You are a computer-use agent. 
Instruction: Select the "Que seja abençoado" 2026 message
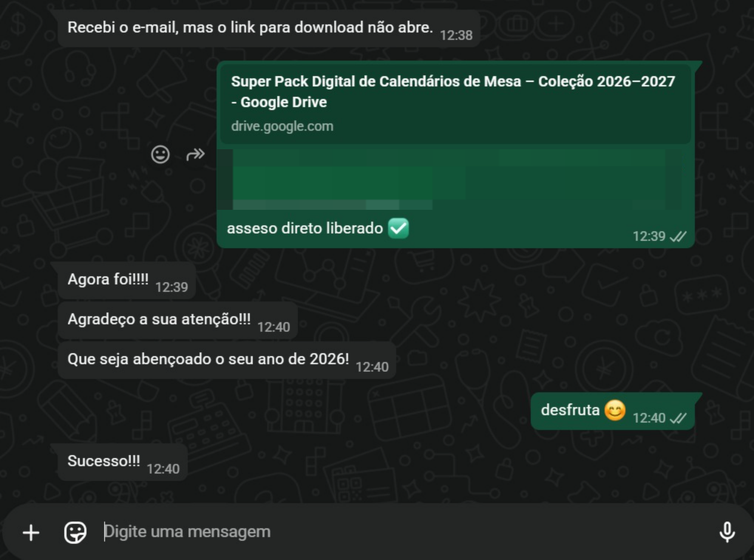[x=208, y=360]
